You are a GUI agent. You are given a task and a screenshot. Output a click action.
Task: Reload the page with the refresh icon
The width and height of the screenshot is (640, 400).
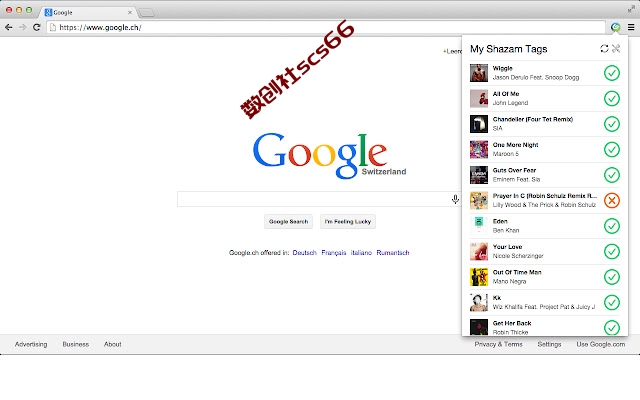pos(37,27)
